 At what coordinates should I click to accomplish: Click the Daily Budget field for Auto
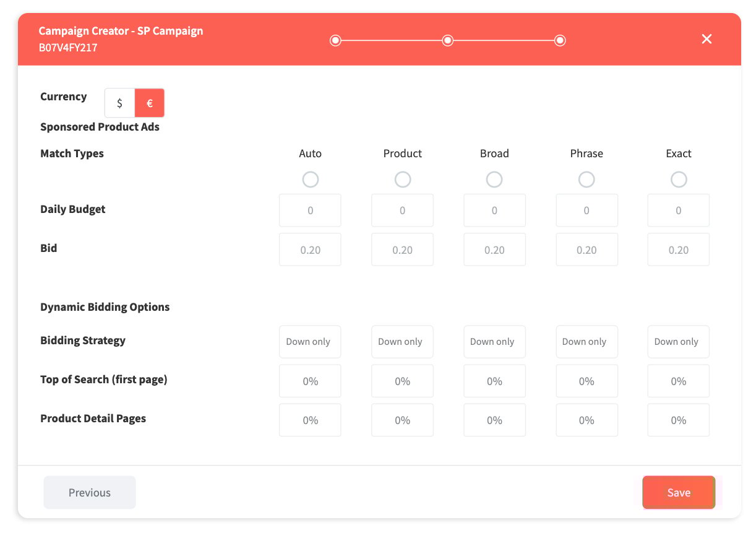310,210
